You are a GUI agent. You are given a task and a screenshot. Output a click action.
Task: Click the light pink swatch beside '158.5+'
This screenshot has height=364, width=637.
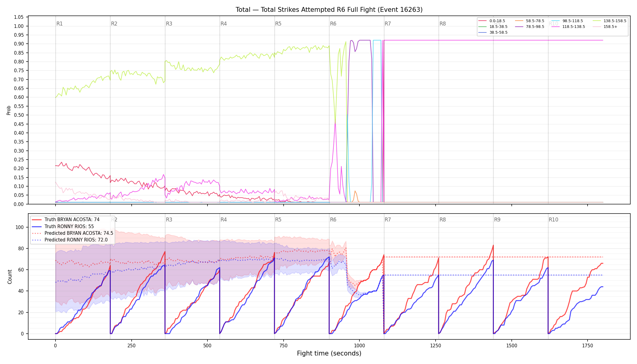click(x=597, y=27)
